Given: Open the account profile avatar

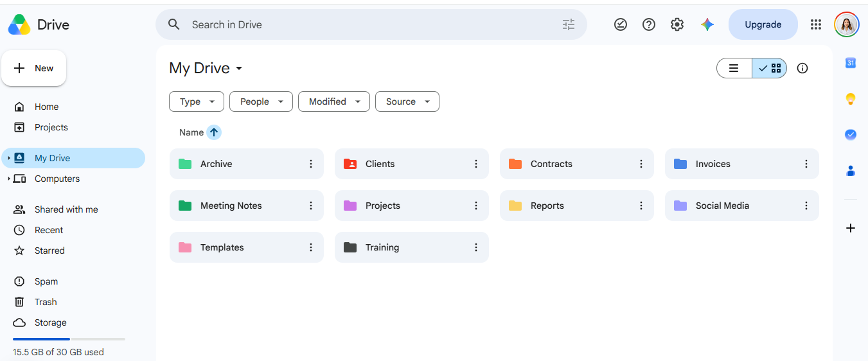Looking at the screenshot, I should (847, 24).
